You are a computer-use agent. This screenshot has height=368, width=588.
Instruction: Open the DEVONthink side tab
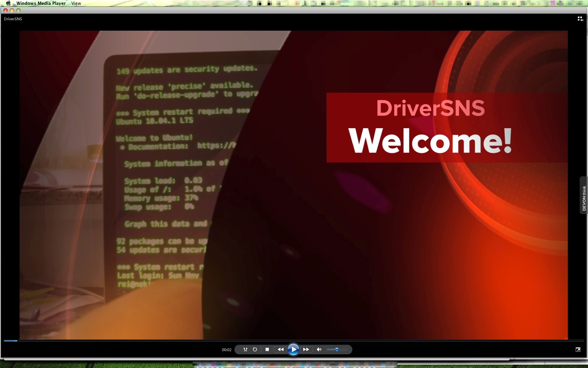coord(584,195)
